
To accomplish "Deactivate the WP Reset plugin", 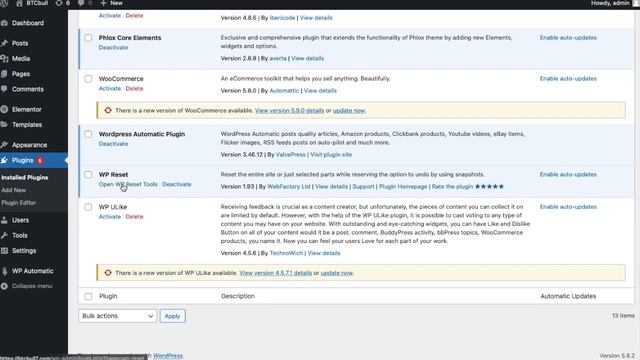I will tap(176, 184).
